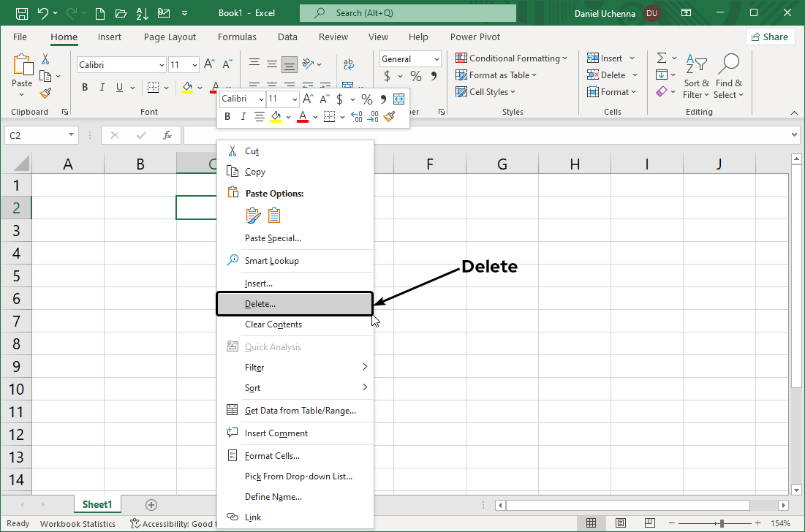
Task: Open the Formulas ribbon tab
Action: click(x=237, y=37)
